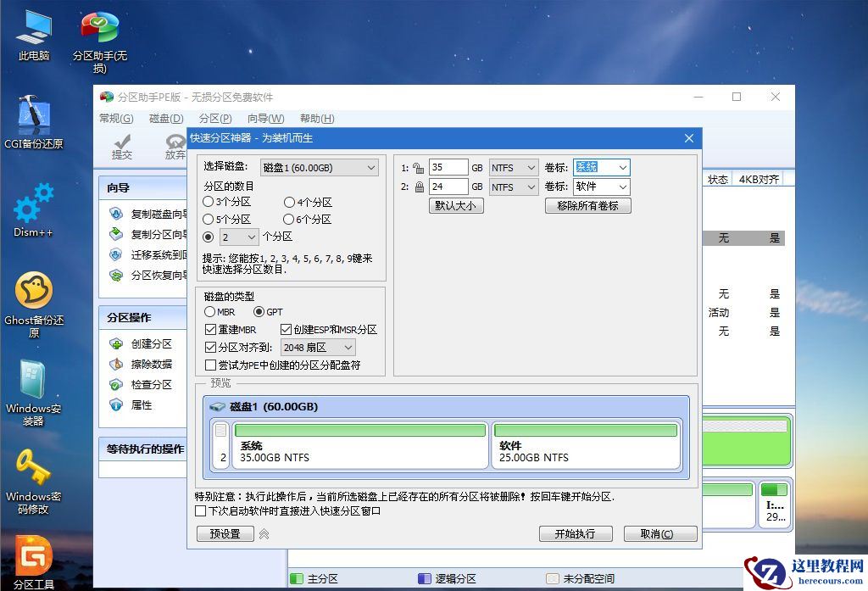Uncheck the 重建MBR checkbox
This screenshot has height=591, width=868.
[208, 330]
